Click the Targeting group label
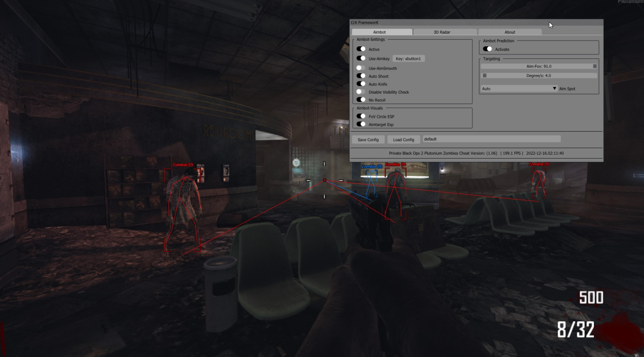Image resolution: width=644 pixels, height=357 pixels. click(492, 59)
